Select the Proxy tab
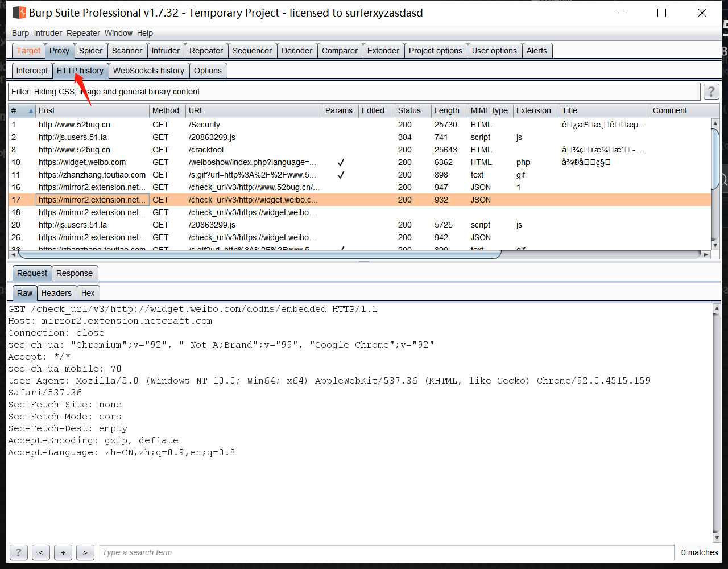728x569 pixels. tap(59, 51)
